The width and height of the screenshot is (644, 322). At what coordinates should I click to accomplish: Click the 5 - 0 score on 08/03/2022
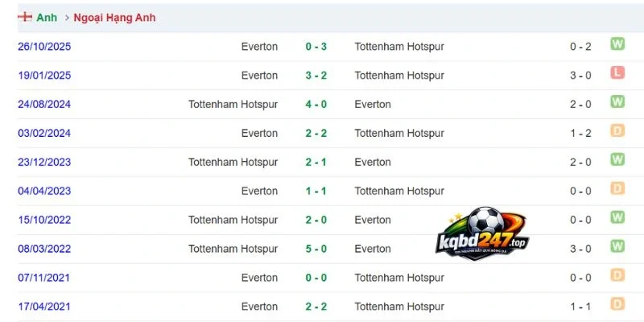316,249
